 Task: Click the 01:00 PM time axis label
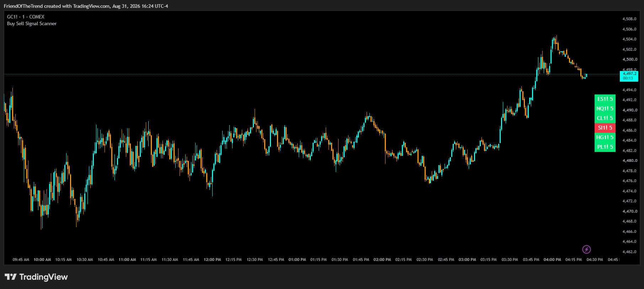(x=297, y=260)
